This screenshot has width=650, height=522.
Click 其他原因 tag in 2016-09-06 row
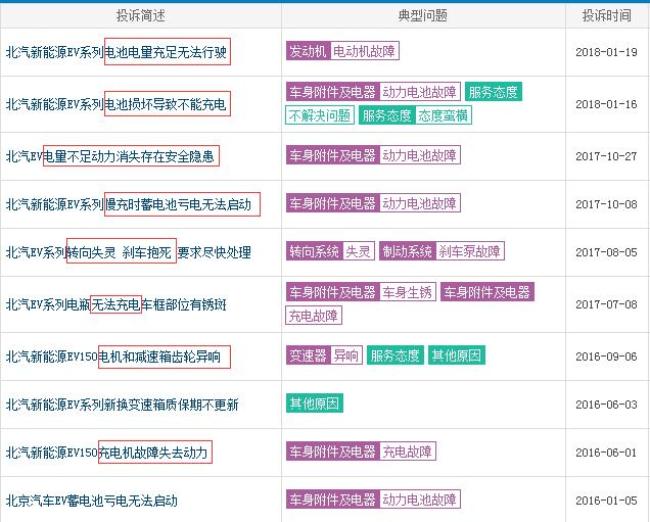pos(456,355)
